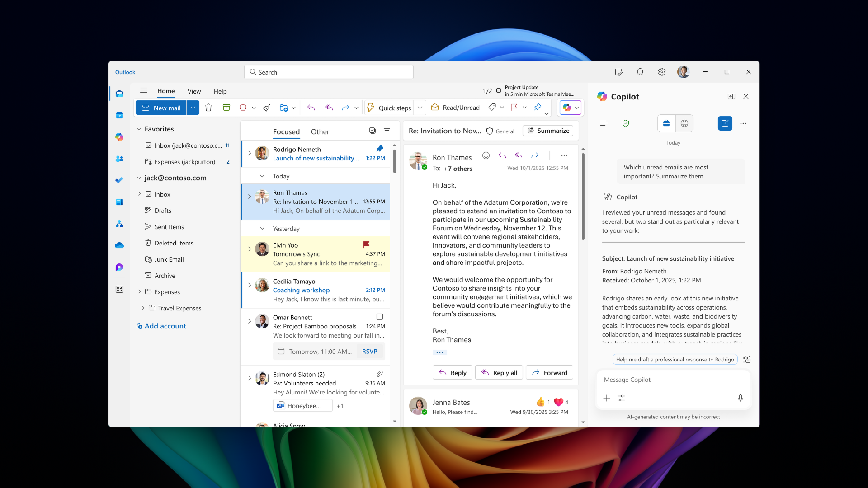Open the My Day icon in title bar

tap(618, 72)
